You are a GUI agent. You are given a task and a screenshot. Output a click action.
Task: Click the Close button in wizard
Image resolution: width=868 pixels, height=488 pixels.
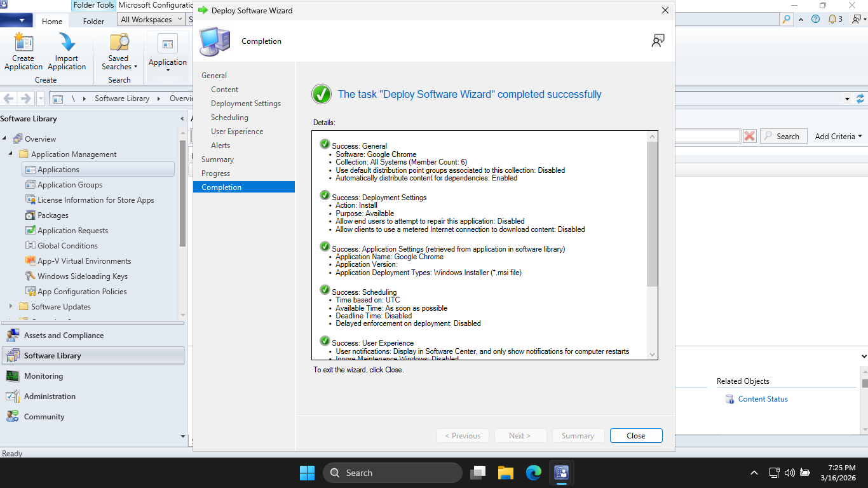635,436
